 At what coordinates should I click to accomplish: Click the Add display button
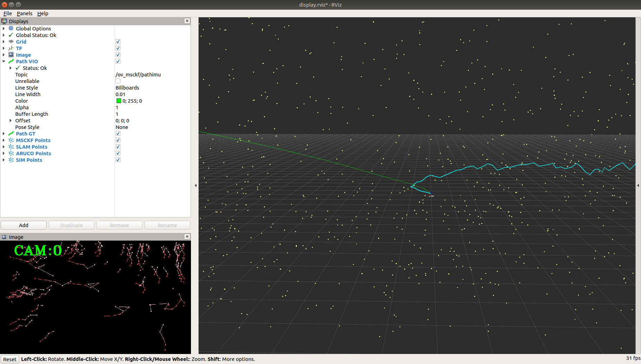click(24, 225)
